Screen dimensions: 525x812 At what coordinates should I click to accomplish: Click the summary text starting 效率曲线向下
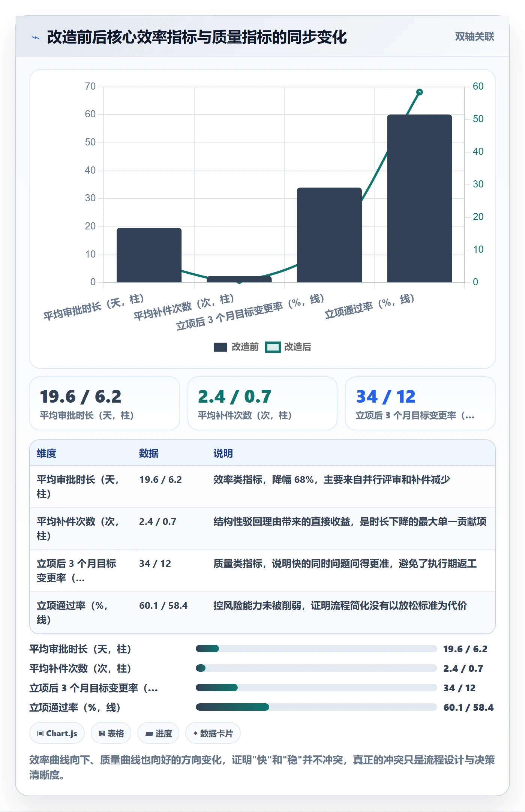262,767
